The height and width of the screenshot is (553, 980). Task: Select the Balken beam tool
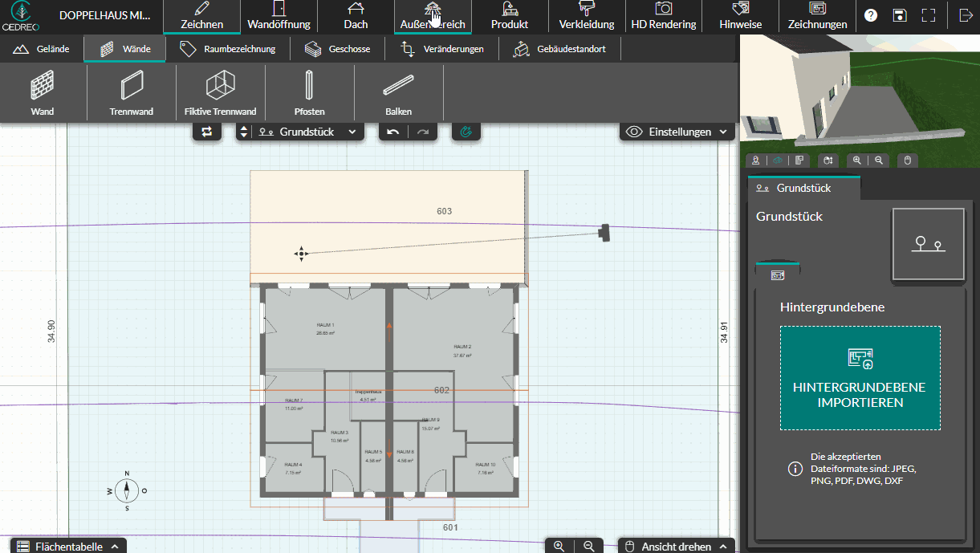[398, 93]
